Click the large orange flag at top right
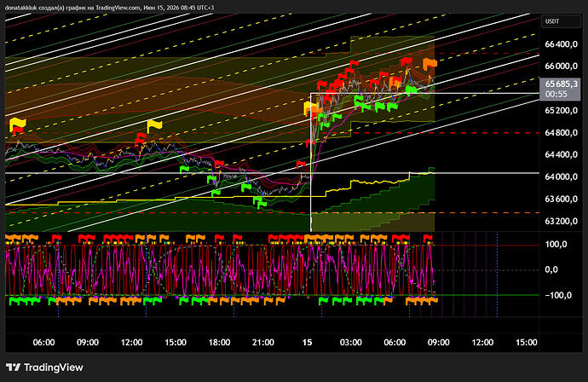The width and height of the screenshot is (588, 382). coord(430,64)
